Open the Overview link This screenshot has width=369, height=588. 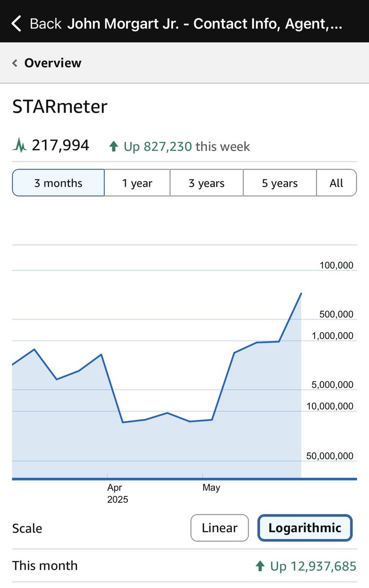coord(53,63)
